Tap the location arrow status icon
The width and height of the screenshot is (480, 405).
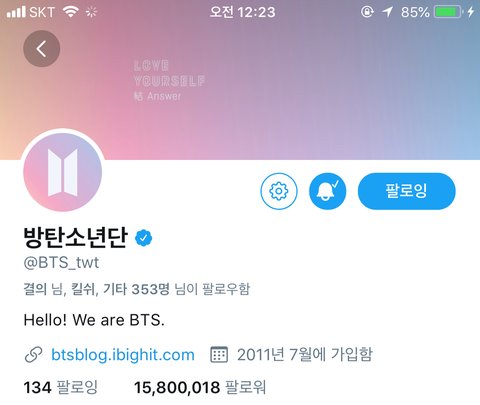point(387,12)
